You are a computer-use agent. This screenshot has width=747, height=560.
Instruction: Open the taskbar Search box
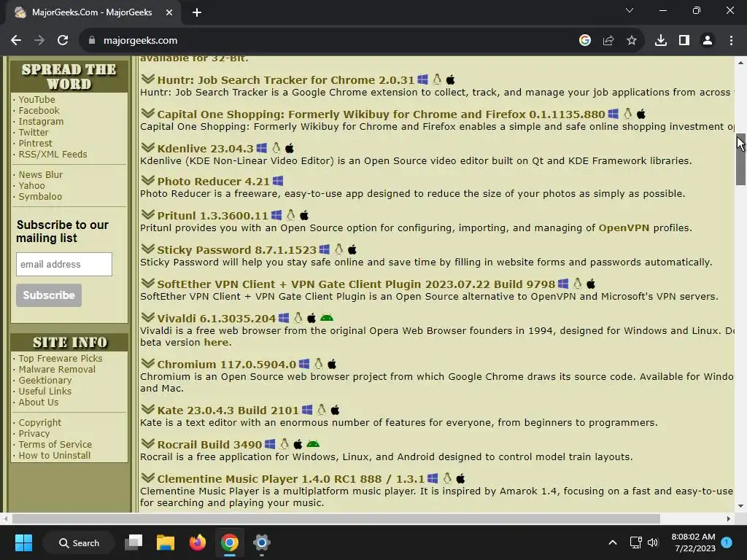79,542
